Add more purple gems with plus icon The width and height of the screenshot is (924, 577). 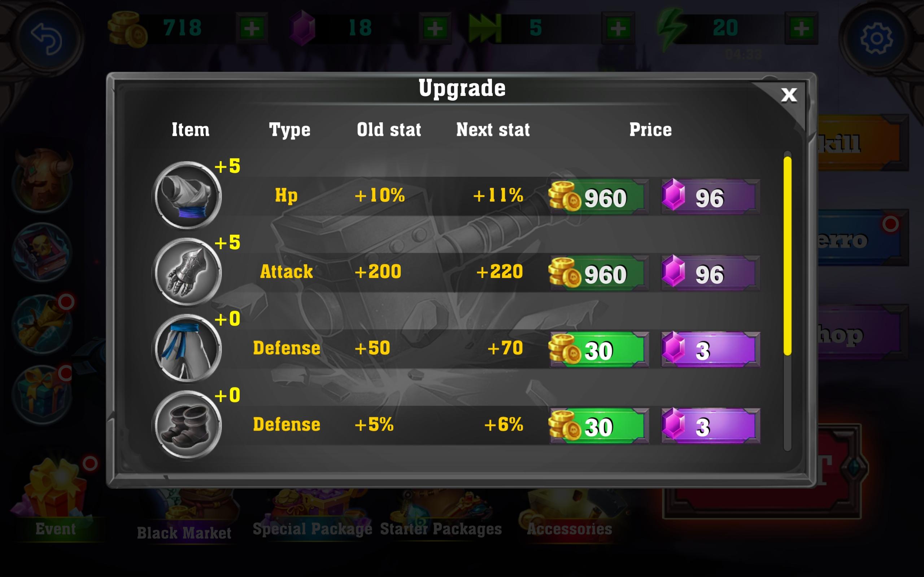pyautogui.click(x=435, y=28)
